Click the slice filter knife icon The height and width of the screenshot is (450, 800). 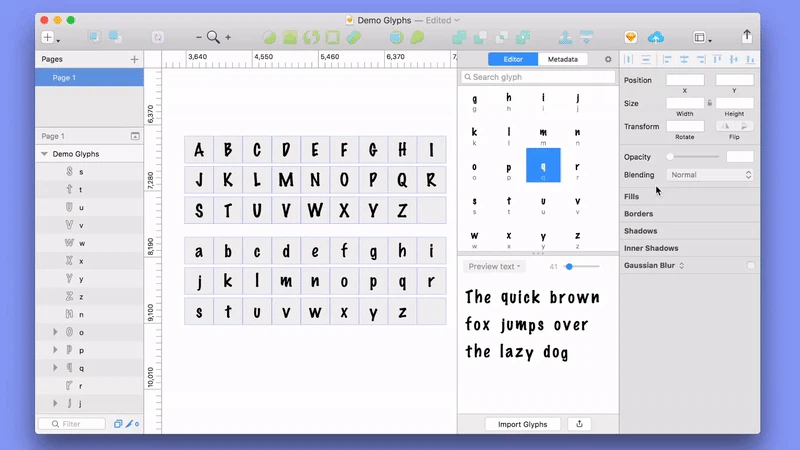point(132,424)
